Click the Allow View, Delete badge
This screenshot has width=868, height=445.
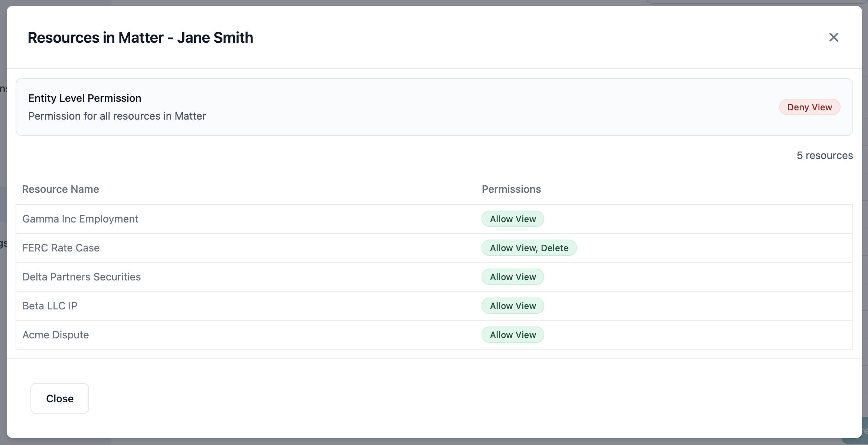click(x=529, y=248)
